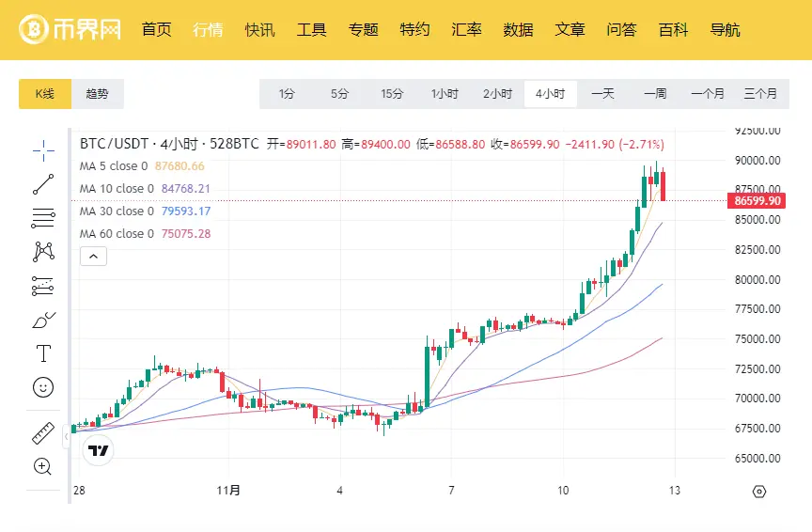Select the crosshair cursor tool
The height and width of the screenshot is (532, 812).
43,150
